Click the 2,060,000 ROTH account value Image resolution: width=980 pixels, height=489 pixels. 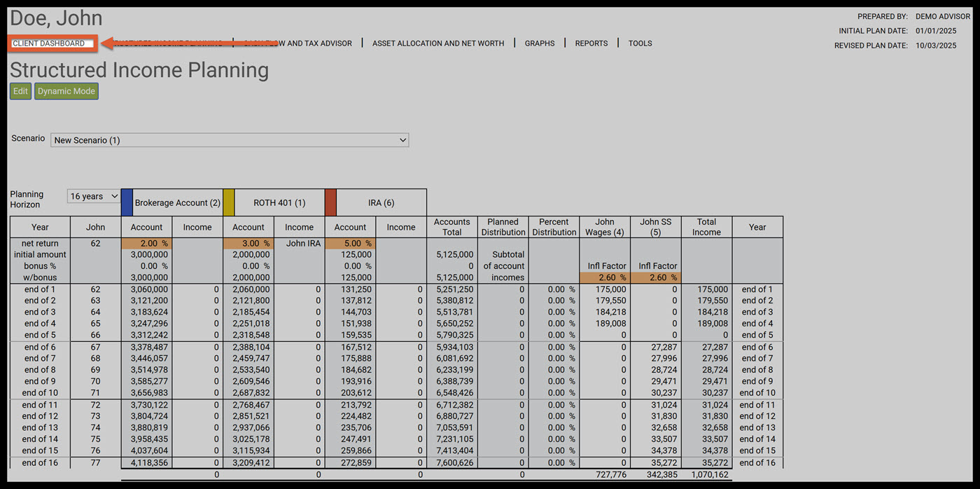(251, 289)
